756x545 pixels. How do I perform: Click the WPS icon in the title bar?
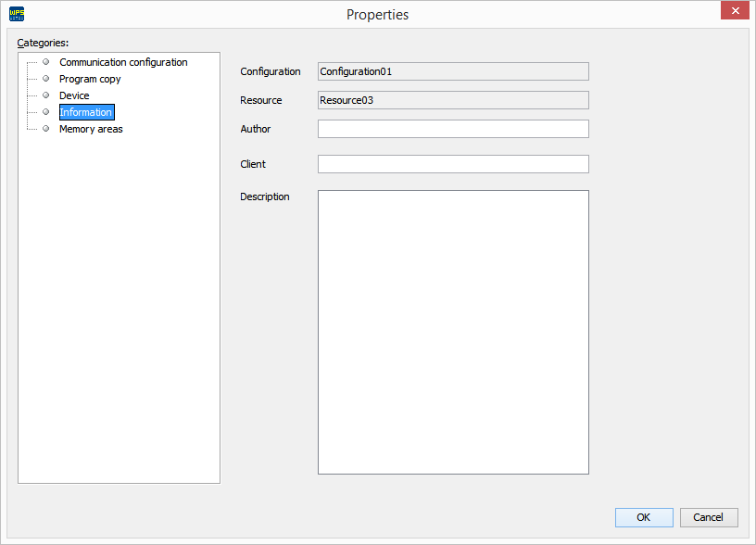pyautogui.click(x=17, y=13)
